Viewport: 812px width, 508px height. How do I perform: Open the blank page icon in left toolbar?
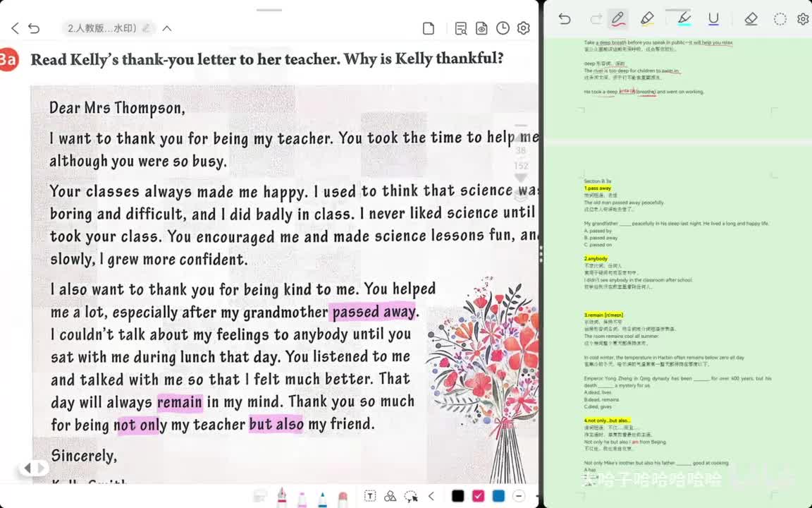tap(429, 28)
